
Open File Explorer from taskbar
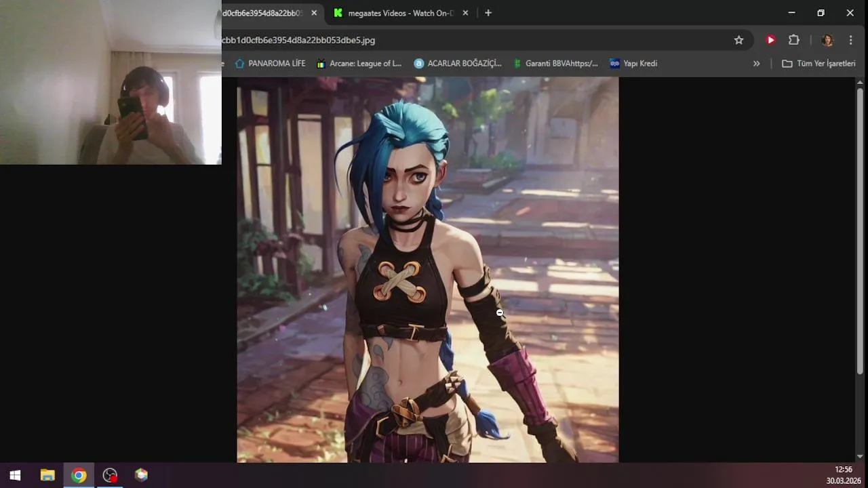point(47,475)
